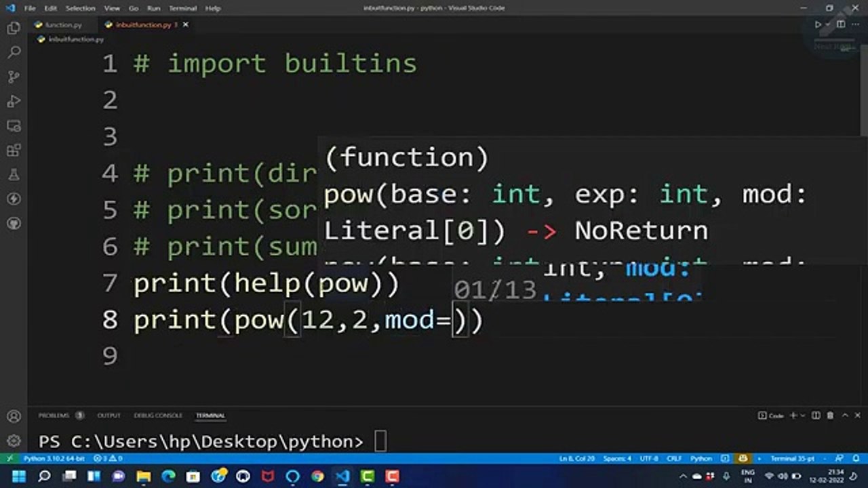Open the Remote Explorer view
Viewport: 868px width, 488px height.
(14, 126)
